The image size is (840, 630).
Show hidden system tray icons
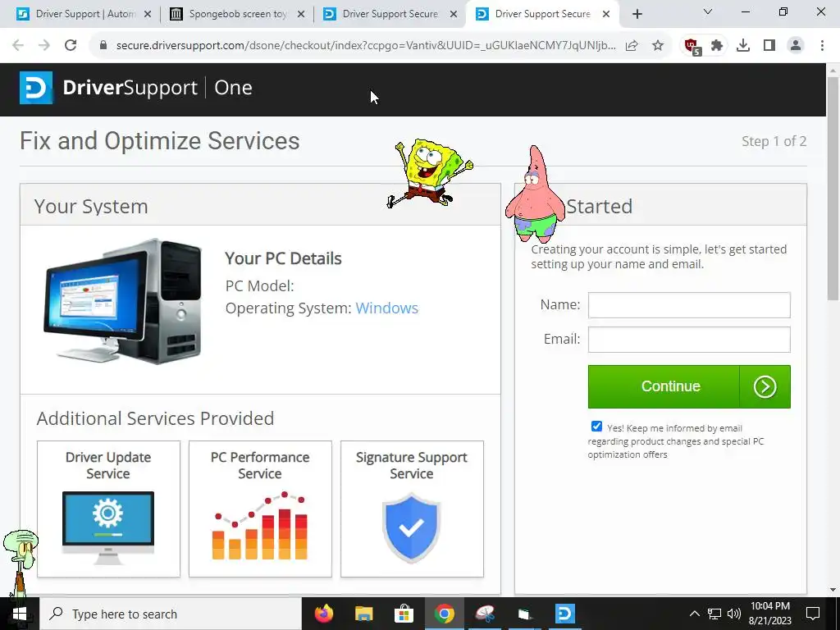tap(694, 614)
